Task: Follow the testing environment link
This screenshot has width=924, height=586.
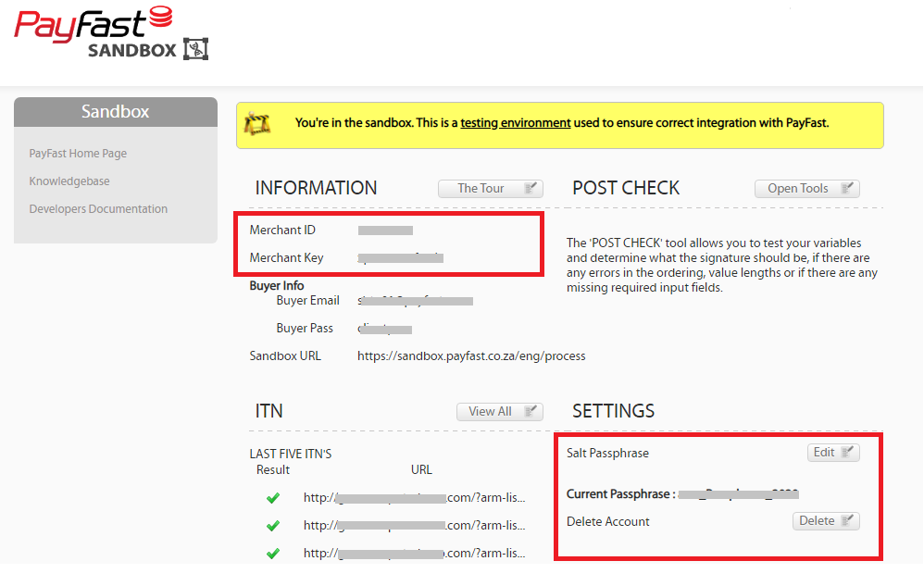Action: 516,123
